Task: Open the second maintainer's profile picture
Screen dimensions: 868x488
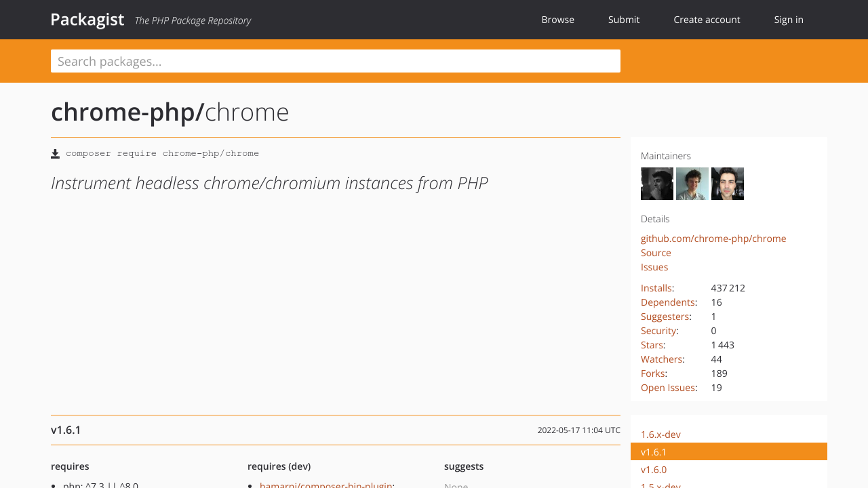Action: (692, 183)
